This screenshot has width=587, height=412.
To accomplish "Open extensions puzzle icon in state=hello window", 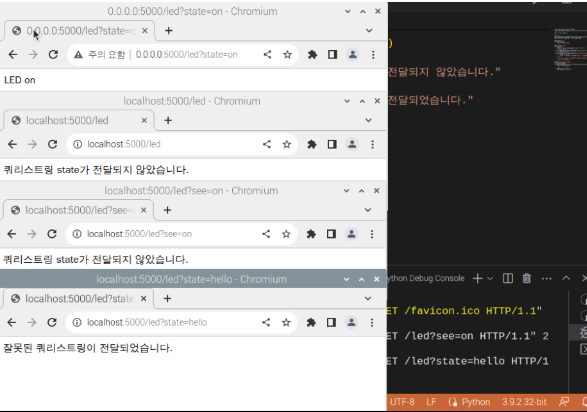I will point(311,323).
